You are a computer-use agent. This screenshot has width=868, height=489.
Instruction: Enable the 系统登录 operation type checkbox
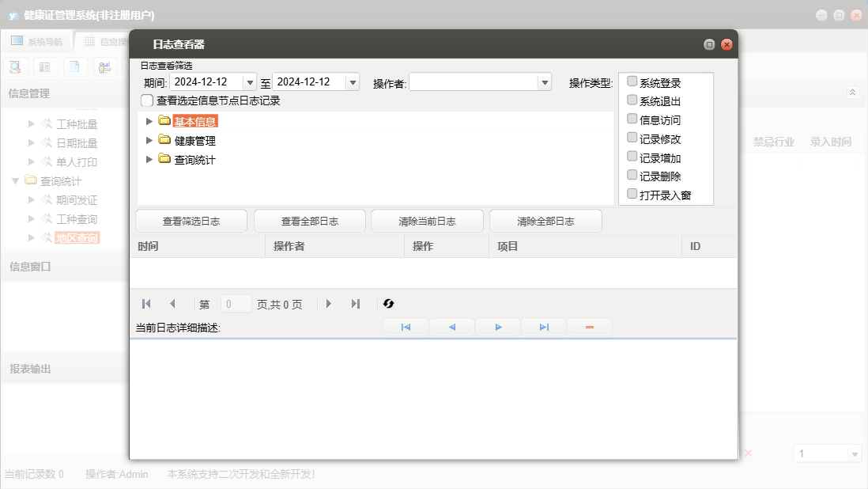click(x=632, y=81)
